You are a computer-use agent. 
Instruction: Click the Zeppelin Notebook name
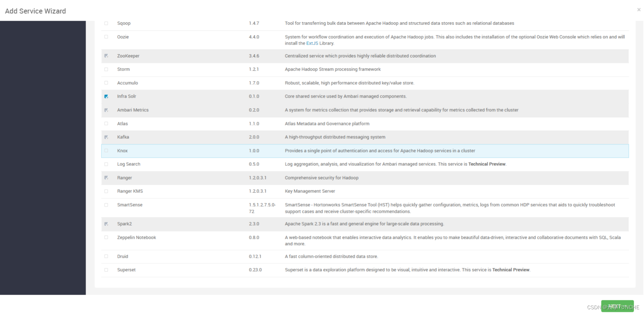pos(136,237)
